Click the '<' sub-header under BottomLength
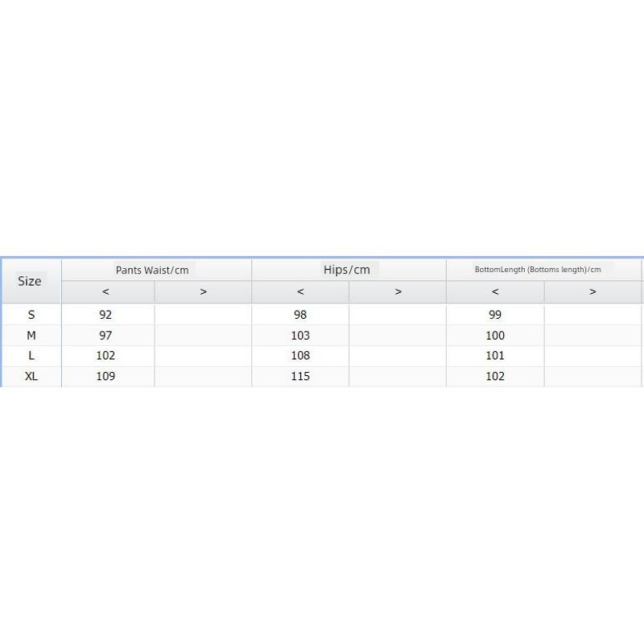The image size is (644, 644). point(495,292)
